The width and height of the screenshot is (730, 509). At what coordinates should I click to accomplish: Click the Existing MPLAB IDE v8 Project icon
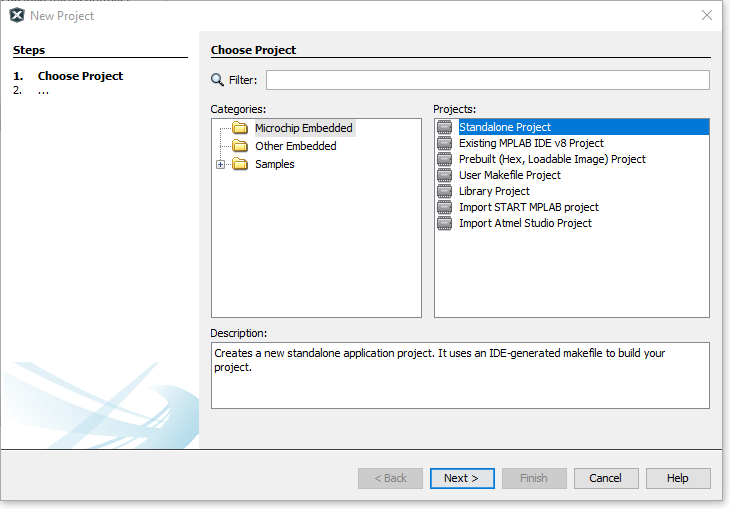point(445,143)
